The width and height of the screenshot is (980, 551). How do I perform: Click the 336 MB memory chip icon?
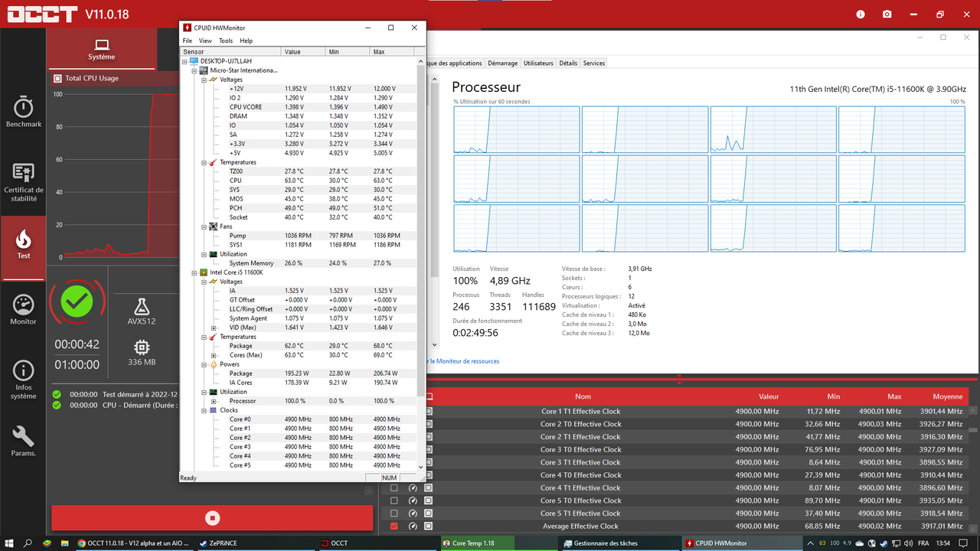(x=141, y=347)
